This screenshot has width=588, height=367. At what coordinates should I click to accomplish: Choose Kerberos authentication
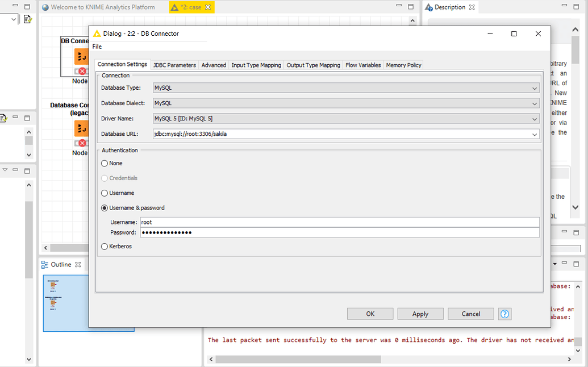[x=104, y=246]
